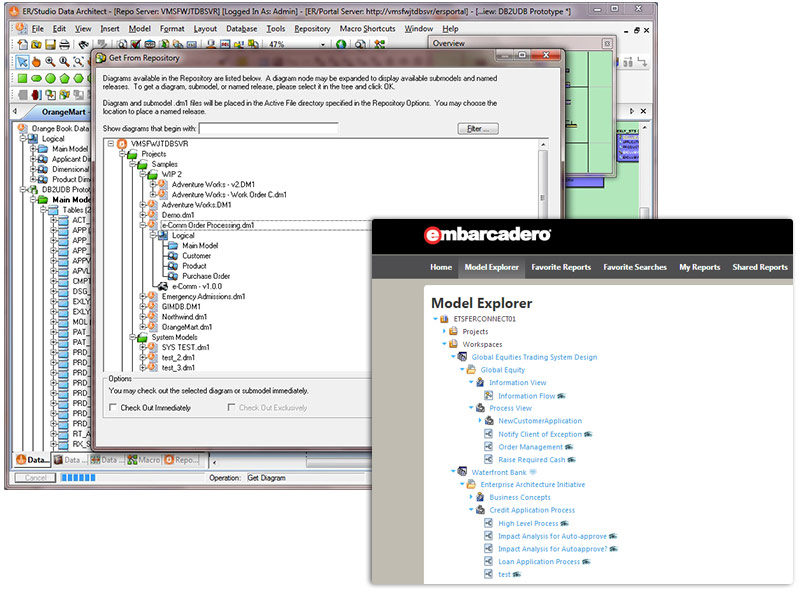The width and height of the screenshot is (800, 592).
Task: Open Notify Client of Exception link
Action: (540, 434)
